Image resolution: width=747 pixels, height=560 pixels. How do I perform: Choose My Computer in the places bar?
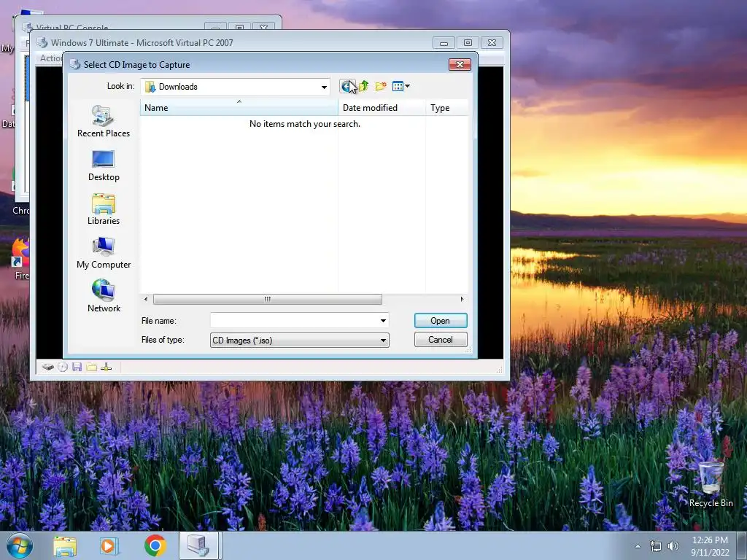(x=104, y=253)
